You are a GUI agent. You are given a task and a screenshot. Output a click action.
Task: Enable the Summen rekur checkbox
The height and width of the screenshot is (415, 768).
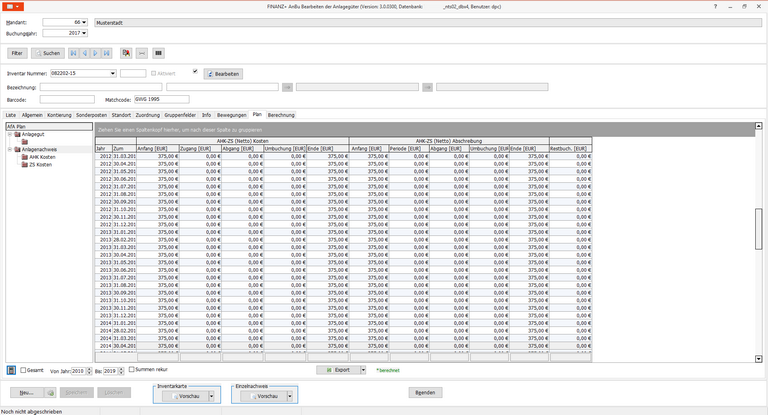click(x=132, y=369)
